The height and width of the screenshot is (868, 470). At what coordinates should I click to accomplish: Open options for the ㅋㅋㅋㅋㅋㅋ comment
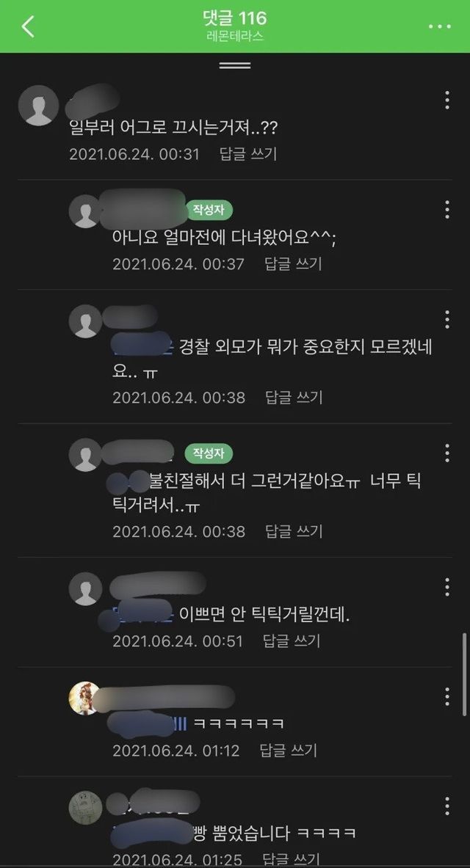[446, 696]
